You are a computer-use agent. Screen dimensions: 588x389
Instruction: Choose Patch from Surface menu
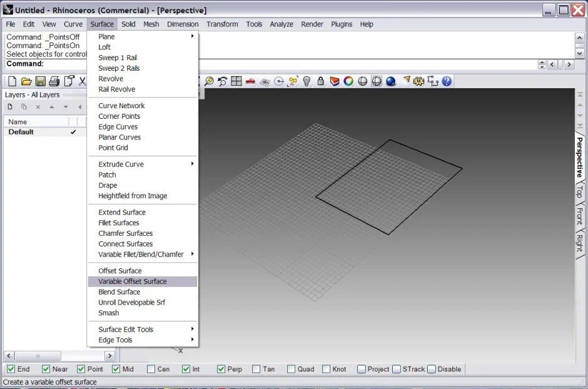(x=143, y=174)
